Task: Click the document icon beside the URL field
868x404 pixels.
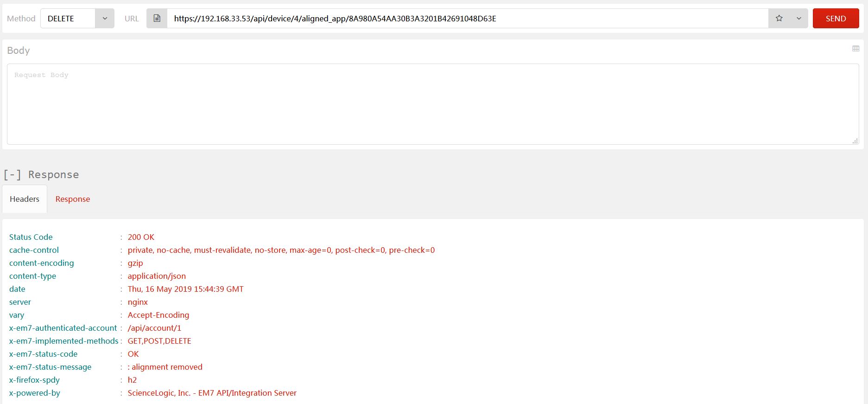Action: [157, 19]
